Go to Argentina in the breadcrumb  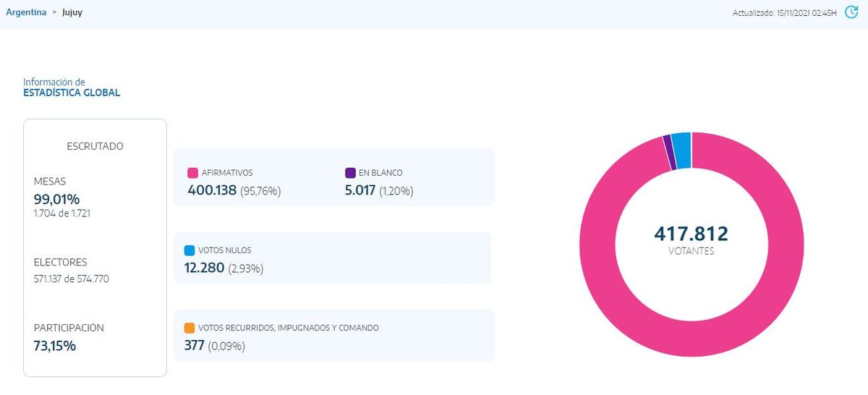pos(26,12)
